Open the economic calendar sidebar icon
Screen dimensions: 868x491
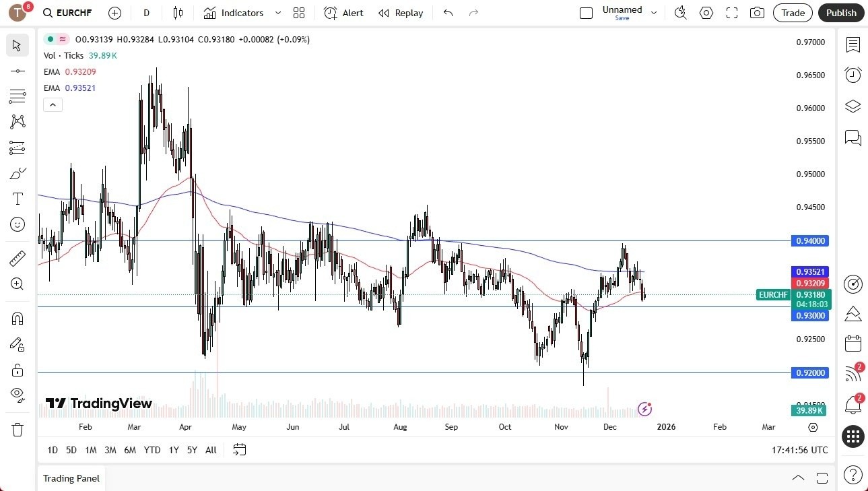(853, 343)
